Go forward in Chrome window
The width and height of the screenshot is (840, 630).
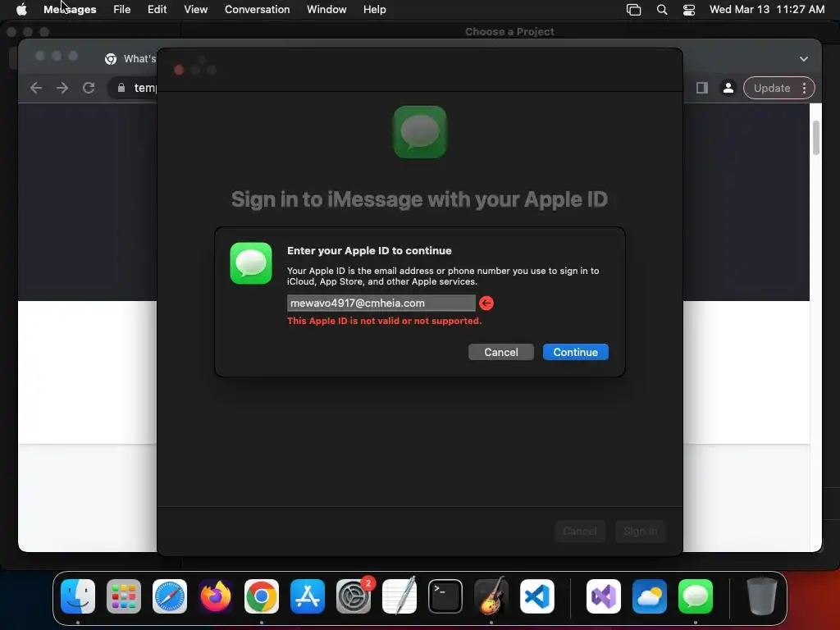(x=62, y=88)
